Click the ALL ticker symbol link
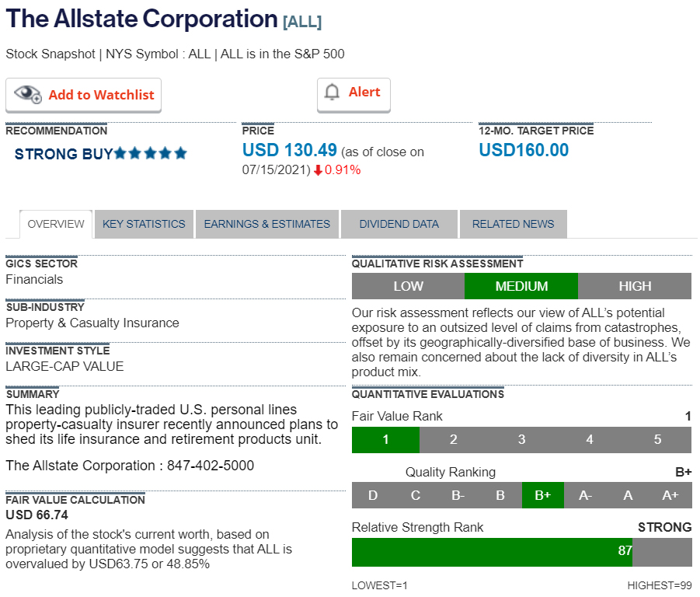 (302, 22)
